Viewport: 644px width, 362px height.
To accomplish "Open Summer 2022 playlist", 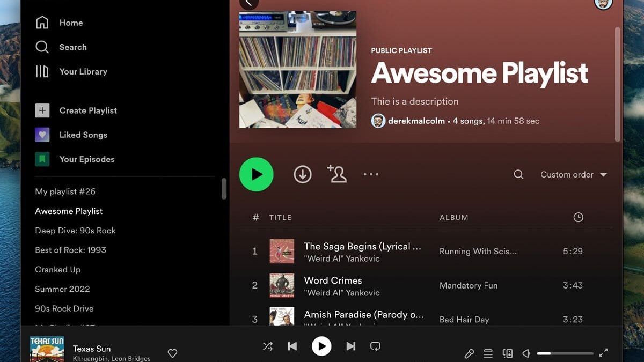I will [62, 289].
